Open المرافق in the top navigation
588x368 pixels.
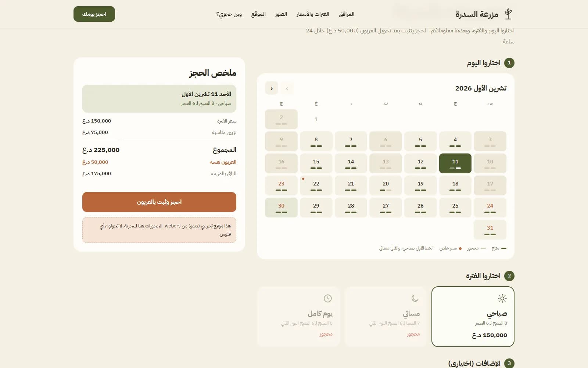[347, 14]
